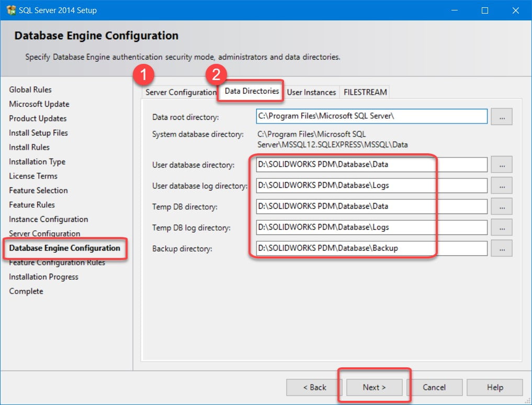The height and width of the screenshot is (405, 532).
Task: Edit the Temp DB log directory field
Action: pyautogui.click(x=371, y=228)
